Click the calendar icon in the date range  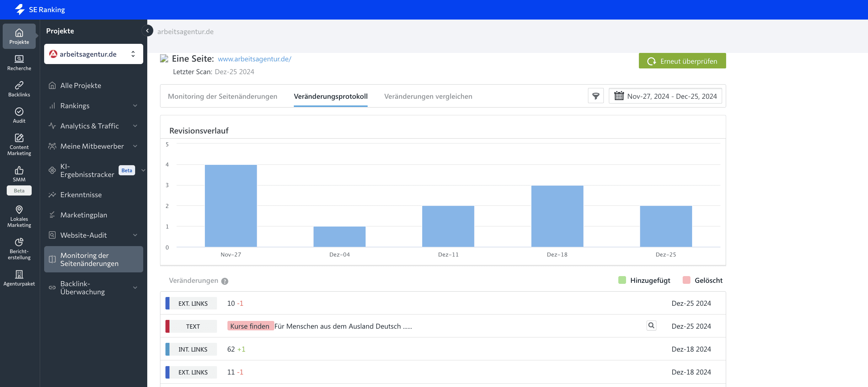tap(619, 96)
